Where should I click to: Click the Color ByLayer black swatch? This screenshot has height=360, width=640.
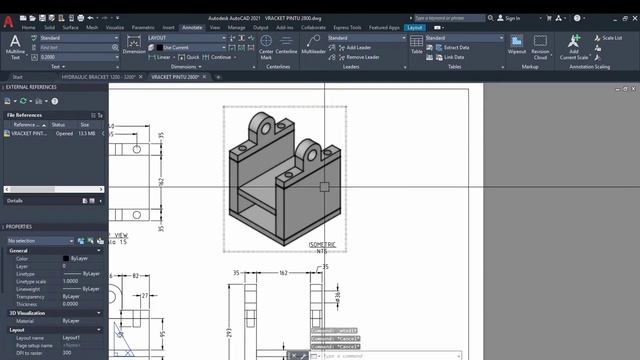pyautogui.click(x=66, y=258)
